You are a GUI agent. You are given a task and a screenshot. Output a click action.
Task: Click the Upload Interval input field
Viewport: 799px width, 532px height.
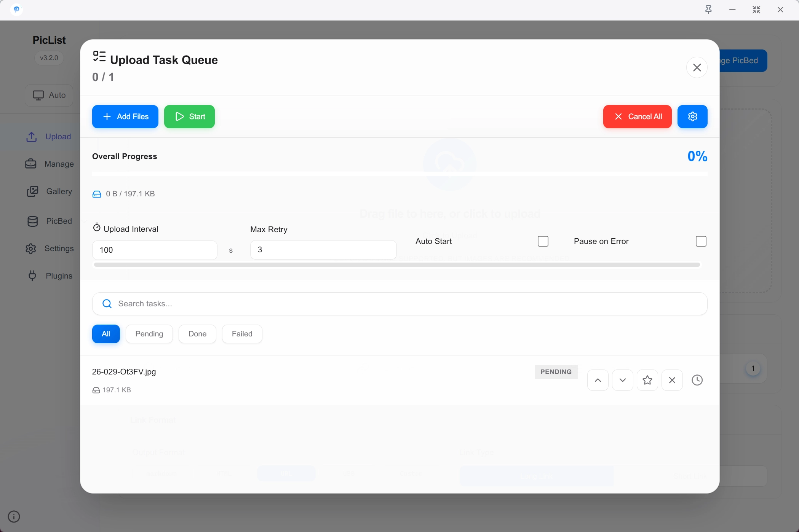coord(155,250)
